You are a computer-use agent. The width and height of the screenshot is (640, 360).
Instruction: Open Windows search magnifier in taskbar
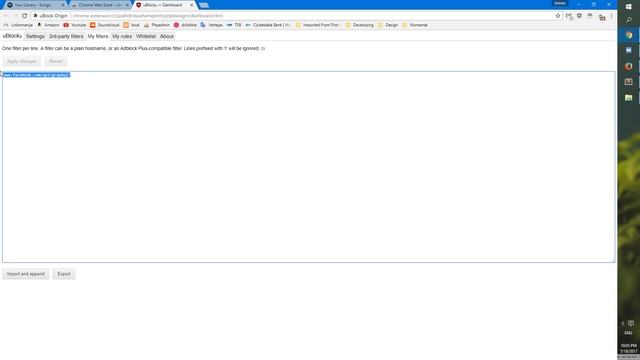click(x=629, y=20)
